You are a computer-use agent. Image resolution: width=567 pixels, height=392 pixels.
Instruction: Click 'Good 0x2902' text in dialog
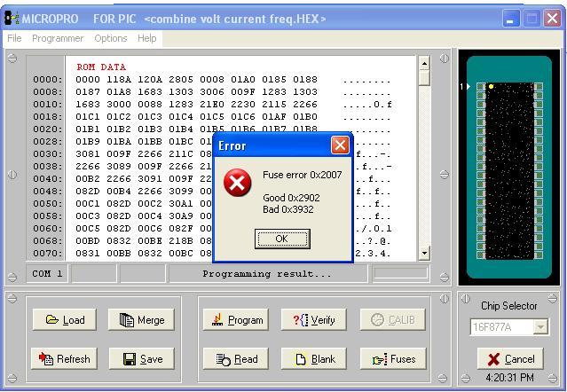(x=291, y=198)
